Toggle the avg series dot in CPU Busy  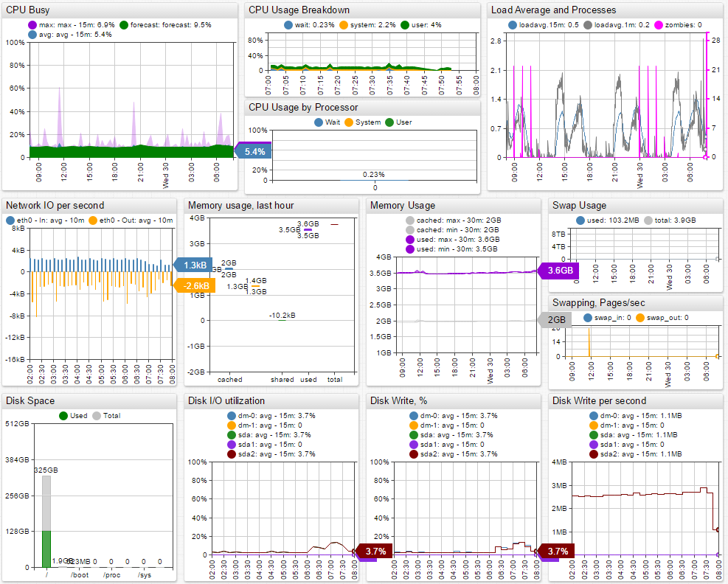32,35
